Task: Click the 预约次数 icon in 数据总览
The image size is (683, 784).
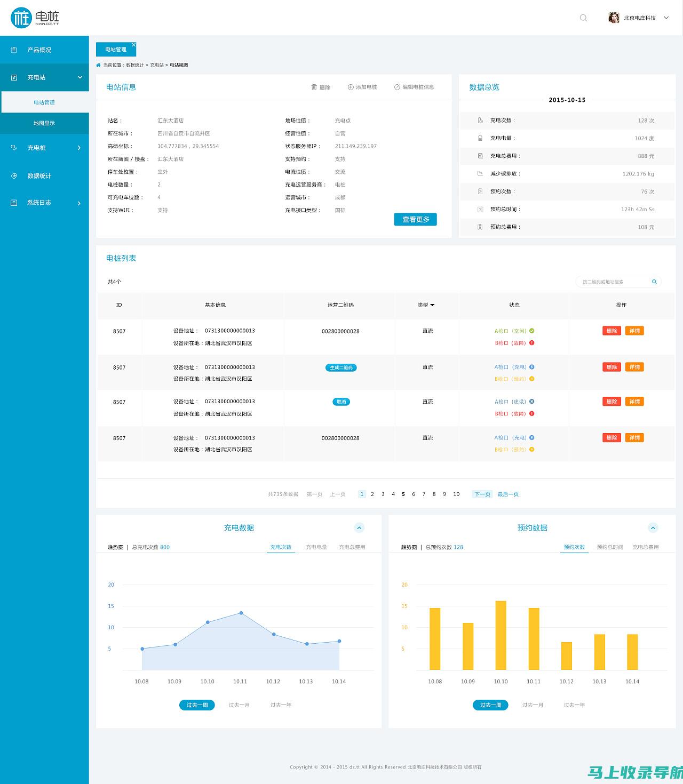Action: point(480,191)
